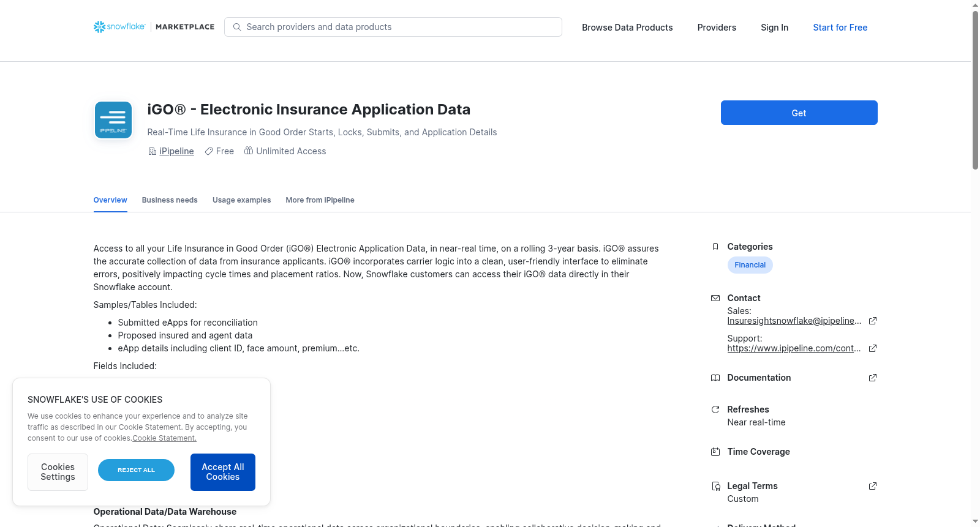Screen dimensions: 980x527
Task: Switch to the Overview tab
Action: point(110,200)
